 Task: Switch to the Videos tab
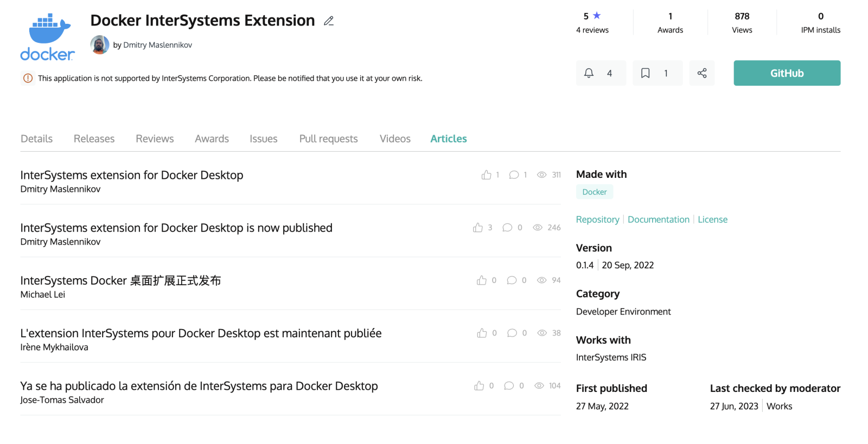395,139
